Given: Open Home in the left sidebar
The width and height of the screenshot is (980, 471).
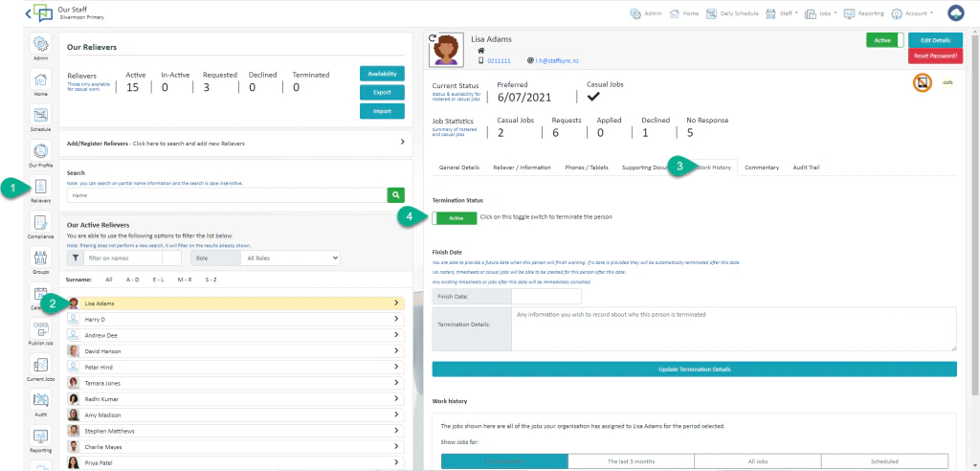Looking at the screenshot, I should [x=40, y=82].
